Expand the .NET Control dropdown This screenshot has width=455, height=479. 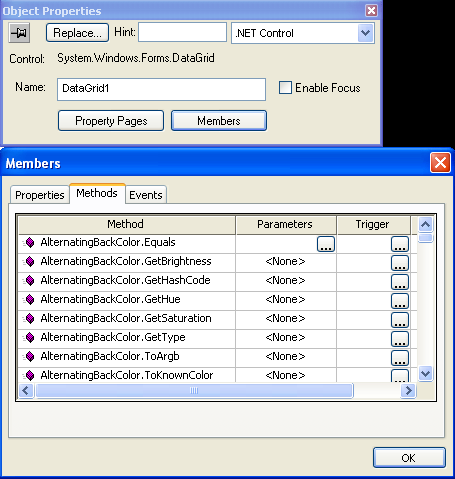365,33
